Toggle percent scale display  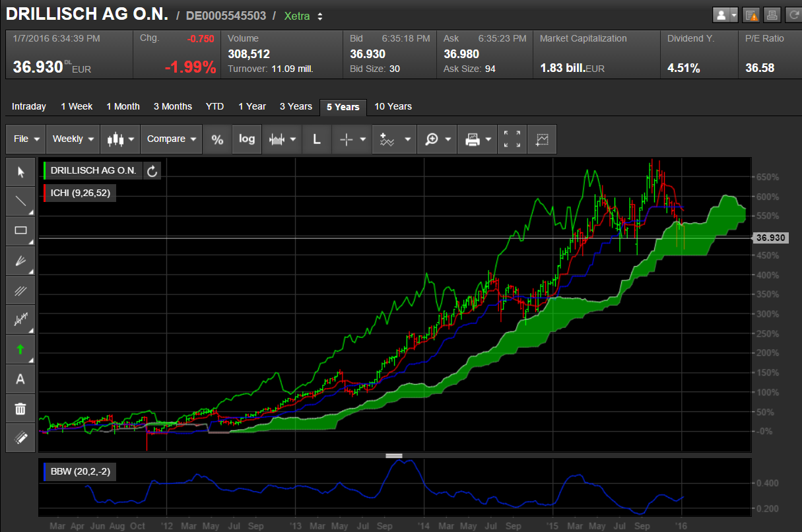[x=217, y=139]
